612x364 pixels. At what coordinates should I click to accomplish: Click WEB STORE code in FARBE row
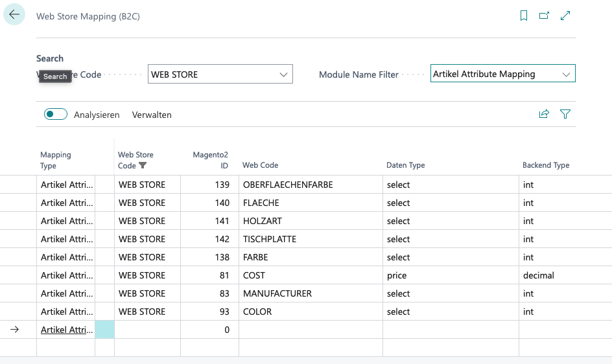[148, 257]
